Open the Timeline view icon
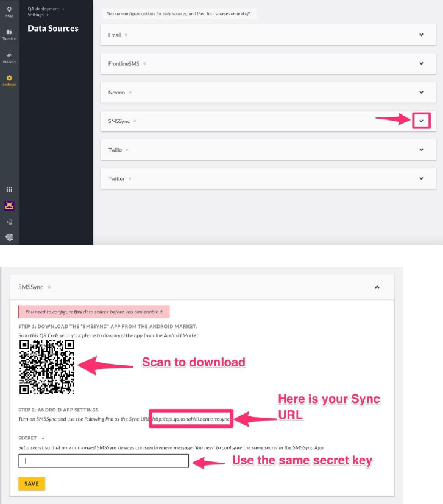Screen dimensions: 443x504 coord(9,35)
